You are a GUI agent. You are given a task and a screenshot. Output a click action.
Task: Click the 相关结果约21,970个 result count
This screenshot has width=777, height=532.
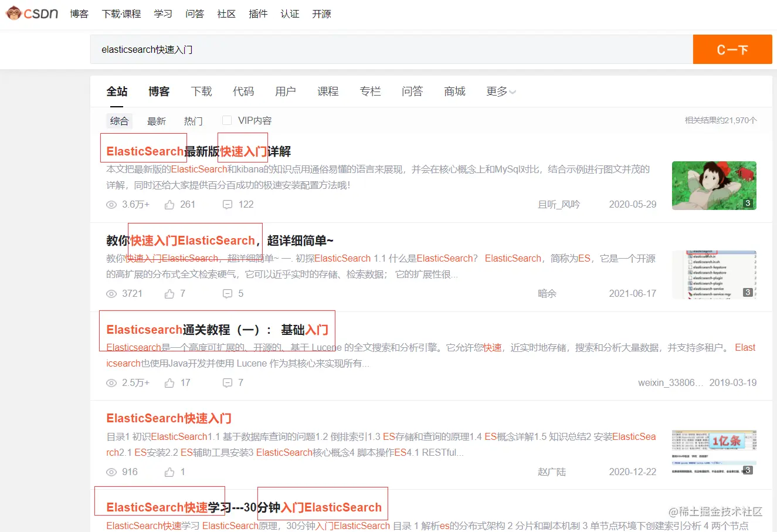[x=721, y=120]
